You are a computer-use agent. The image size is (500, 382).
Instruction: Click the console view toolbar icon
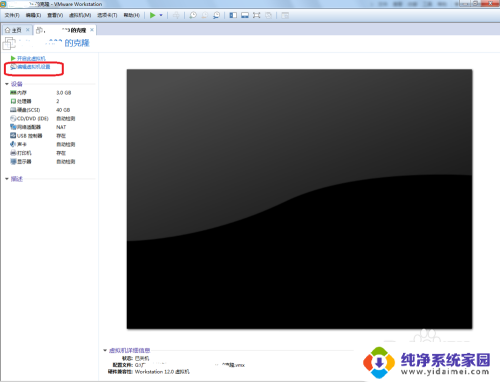(285, 15)
